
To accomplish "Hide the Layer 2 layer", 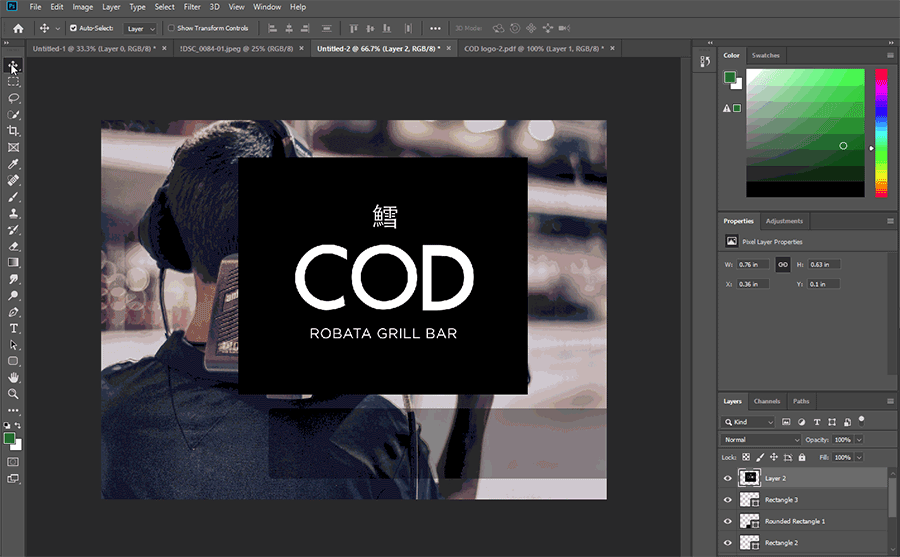I will [x=728, y=478].
